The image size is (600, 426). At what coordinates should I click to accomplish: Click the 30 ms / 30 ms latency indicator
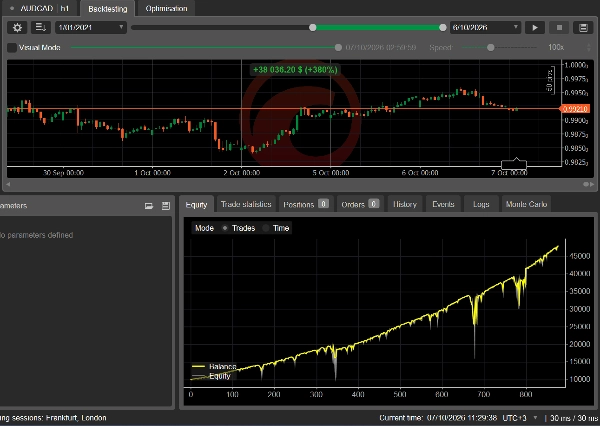click(574, 418)
